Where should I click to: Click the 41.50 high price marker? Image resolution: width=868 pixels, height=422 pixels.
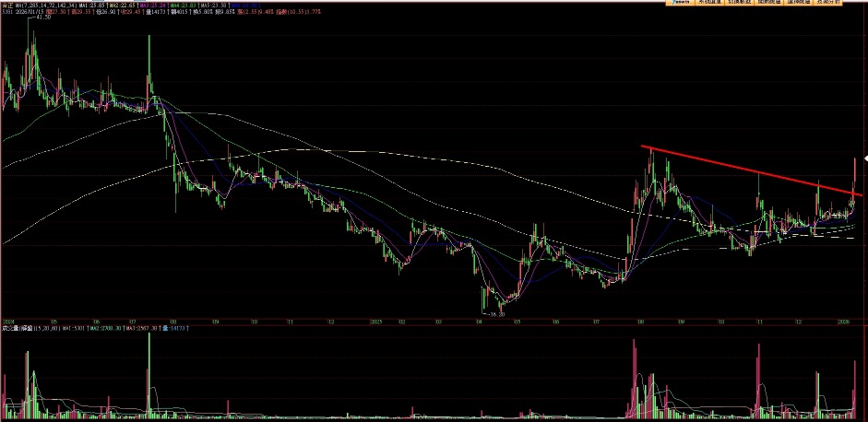click(42, 18)
